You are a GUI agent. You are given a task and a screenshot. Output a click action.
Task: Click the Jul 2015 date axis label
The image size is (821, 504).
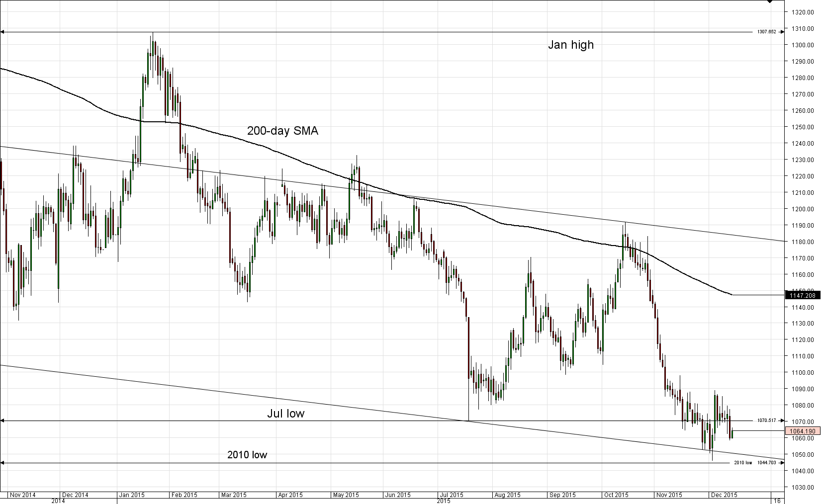point(451,495)
